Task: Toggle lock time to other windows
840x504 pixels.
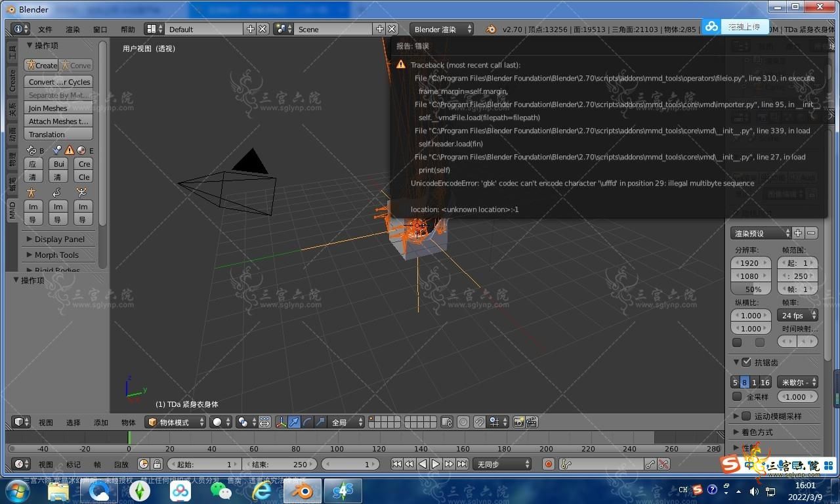Action: [x=157, y=464]
